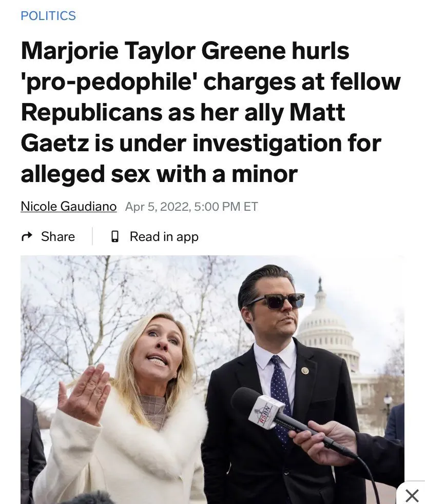The image size is (425, 504).
Task: Click the 5:00 PM ET timestamp
Action: 226,206
